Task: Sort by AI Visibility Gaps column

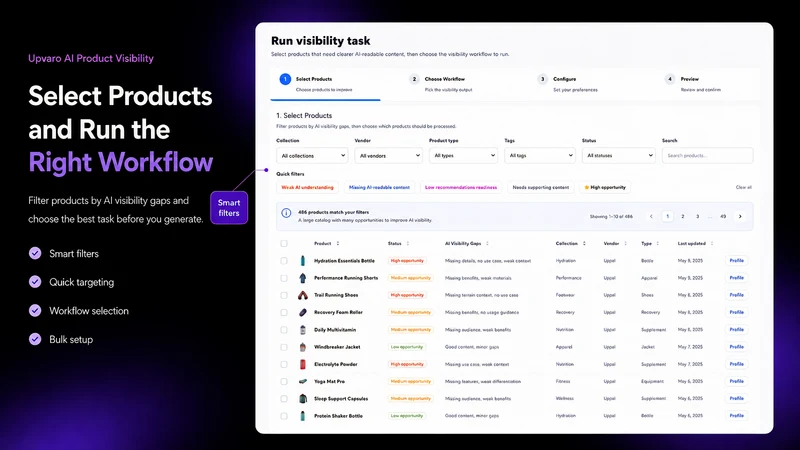Action: 487,243
